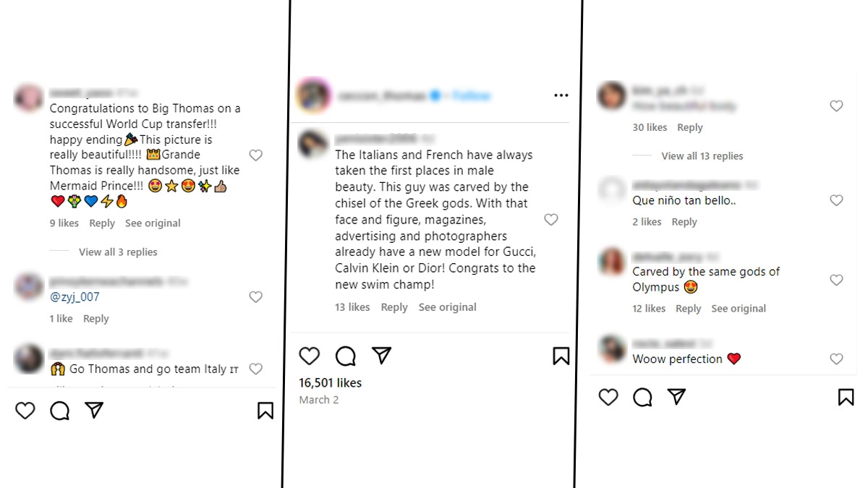Like the Mermaid Prince congratulations comment
The width and height of the screenshot is (868, 488).
tap(255, 155)
